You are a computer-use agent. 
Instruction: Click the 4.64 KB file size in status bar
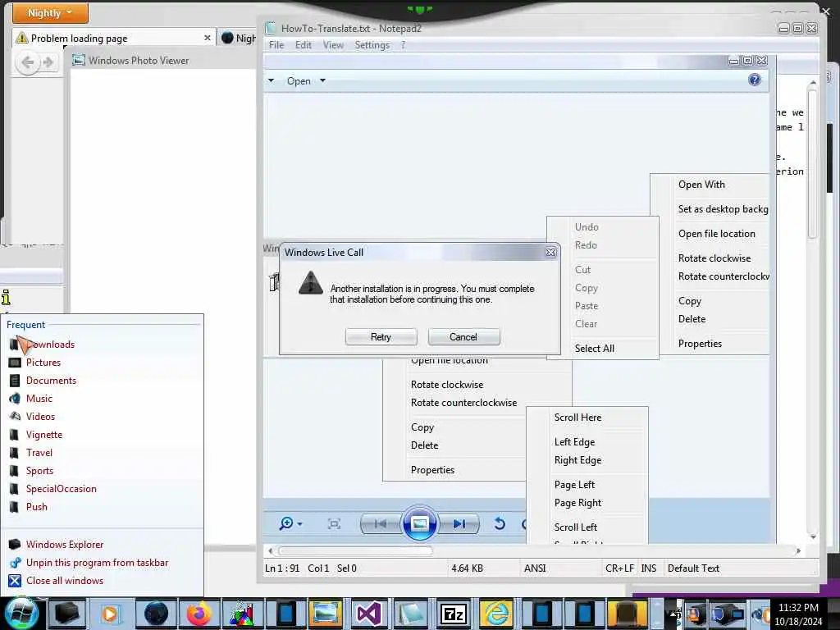click(x=467, y=568)
